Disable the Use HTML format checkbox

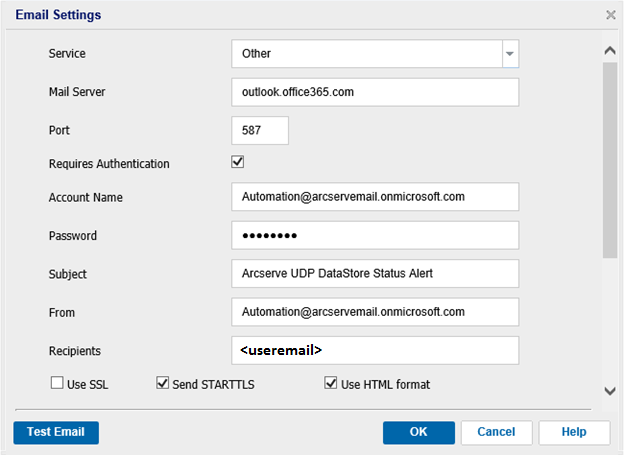tap(331, 383)
